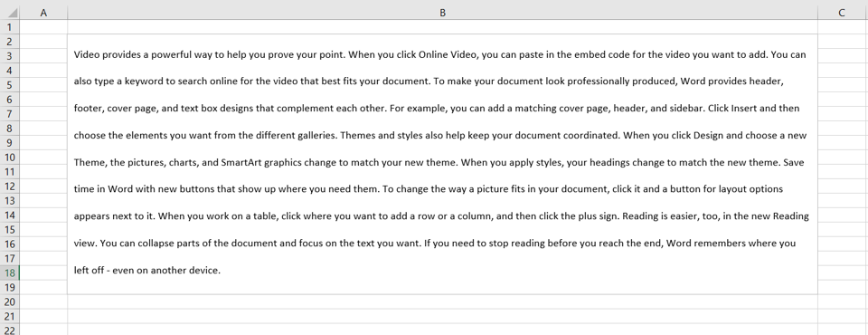Select row 4 header
Image resolution: width=868 pixels, height=335 pixels.
(x=9, y=71)
